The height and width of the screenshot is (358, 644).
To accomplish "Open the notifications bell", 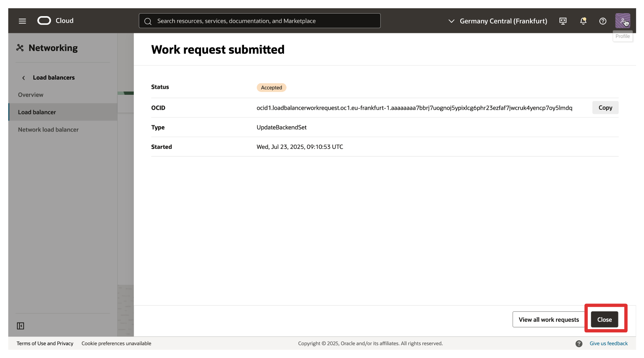I will [x=583, y=21].
